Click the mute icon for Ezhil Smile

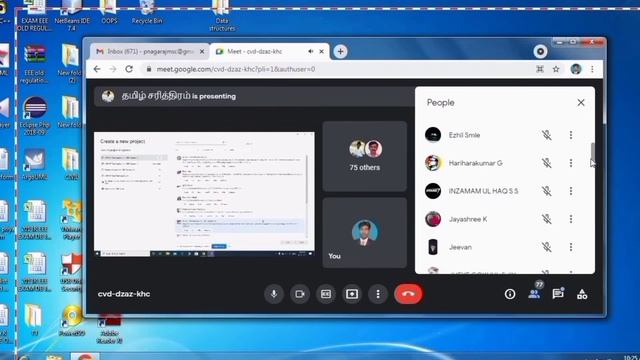point(547,135)
